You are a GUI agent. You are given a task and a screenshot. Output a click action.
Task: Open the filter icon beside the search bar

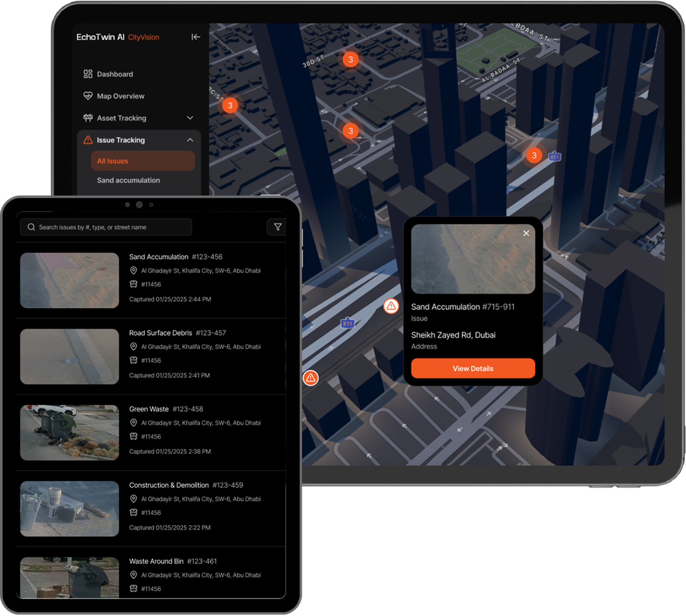point(277,227)
